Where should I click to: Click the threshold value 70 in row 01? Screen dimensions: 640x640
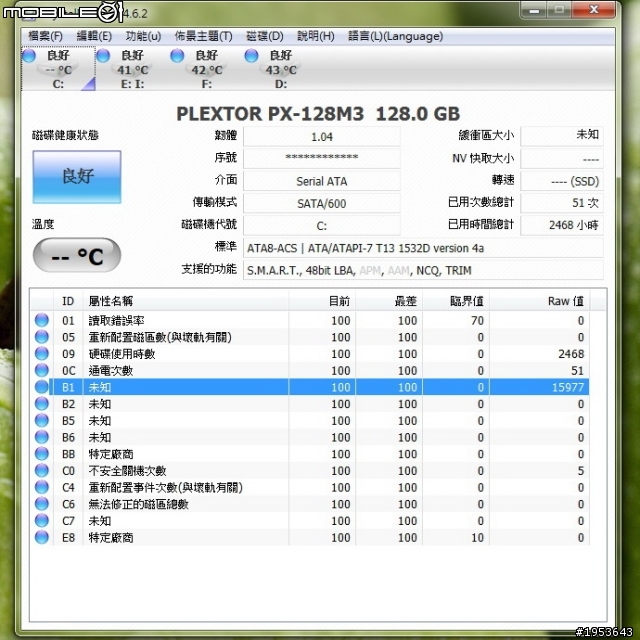[477, 320]
